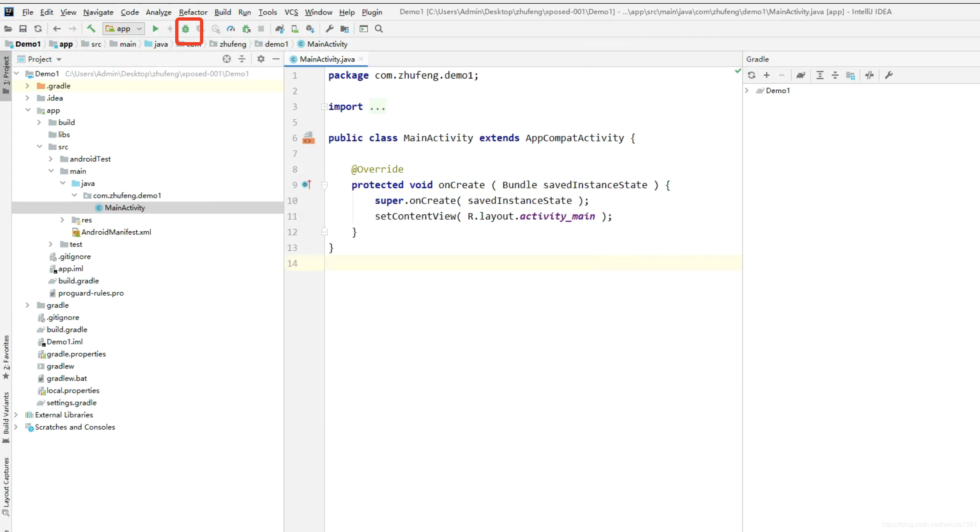
Task: Toggle show dependencies folder icon in Gradle panel
Action: coord(850,75)
